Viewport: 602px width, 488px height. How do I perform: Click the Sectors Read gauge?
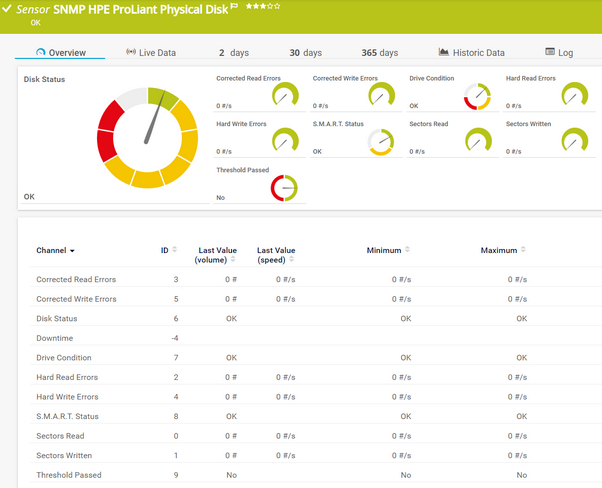(x=477, y=142)
